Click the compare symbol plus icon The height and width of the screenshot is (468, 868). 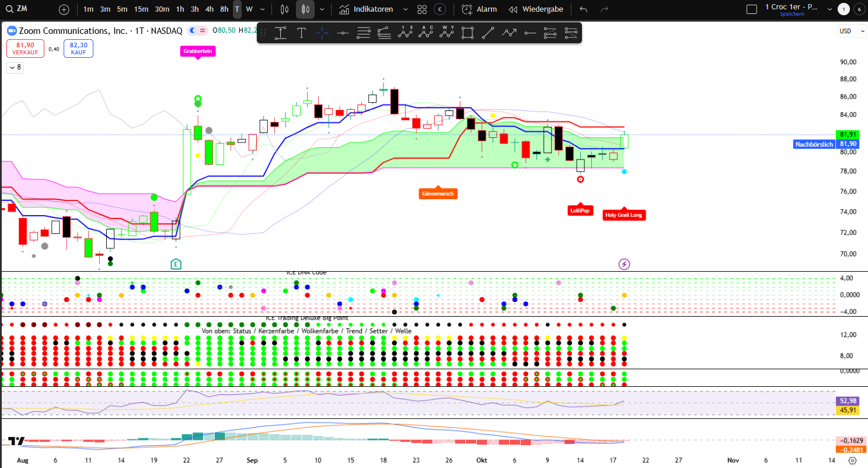[64, 9]
